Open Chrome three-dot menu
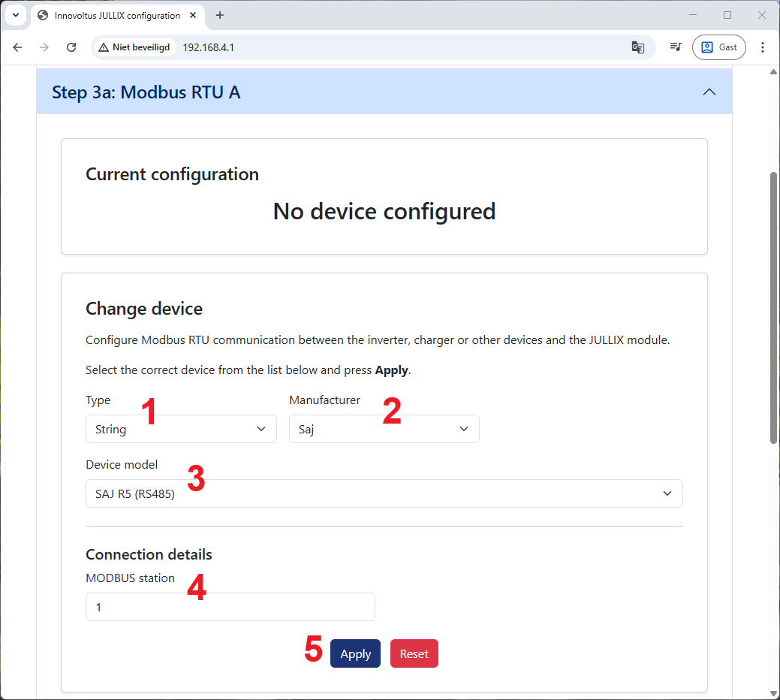This screenshot has width=780, height=700. 763,47
